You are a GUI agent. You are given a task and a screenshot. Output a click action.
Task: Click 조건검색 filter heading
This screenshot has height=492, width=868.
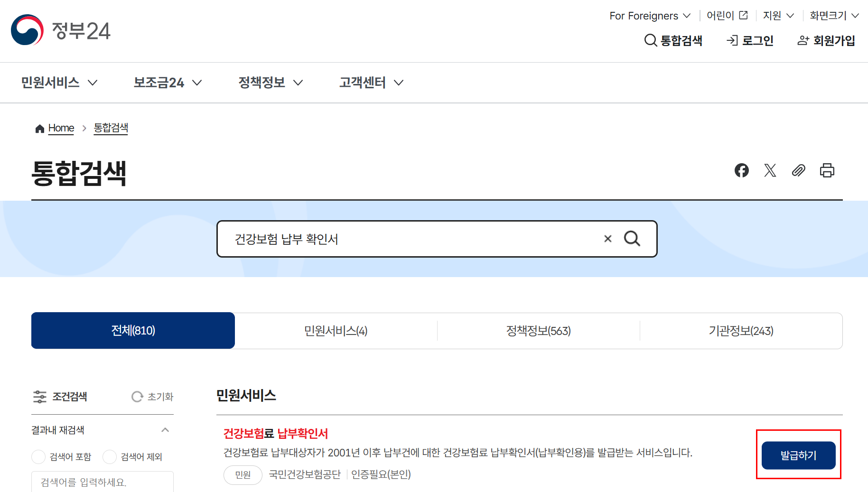pyautogui.click(x=60, y=397)
